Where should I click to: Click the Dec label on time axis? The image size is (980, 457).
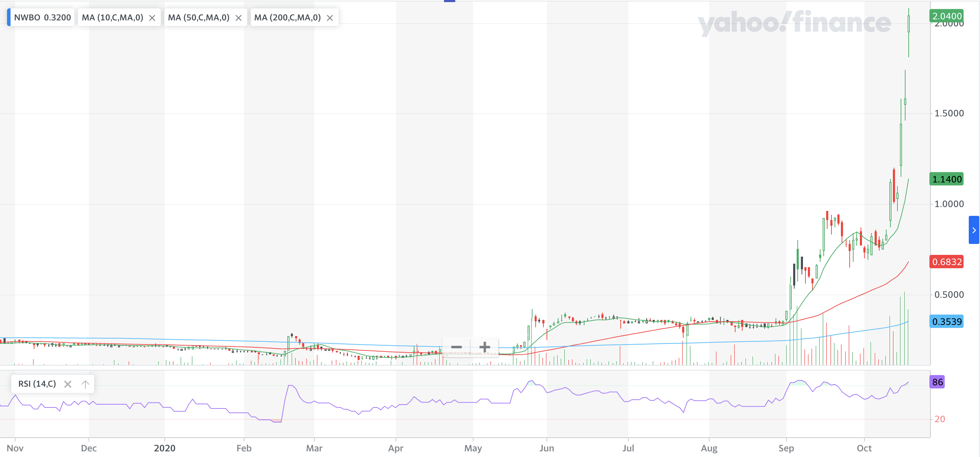(x=89, y=448)
